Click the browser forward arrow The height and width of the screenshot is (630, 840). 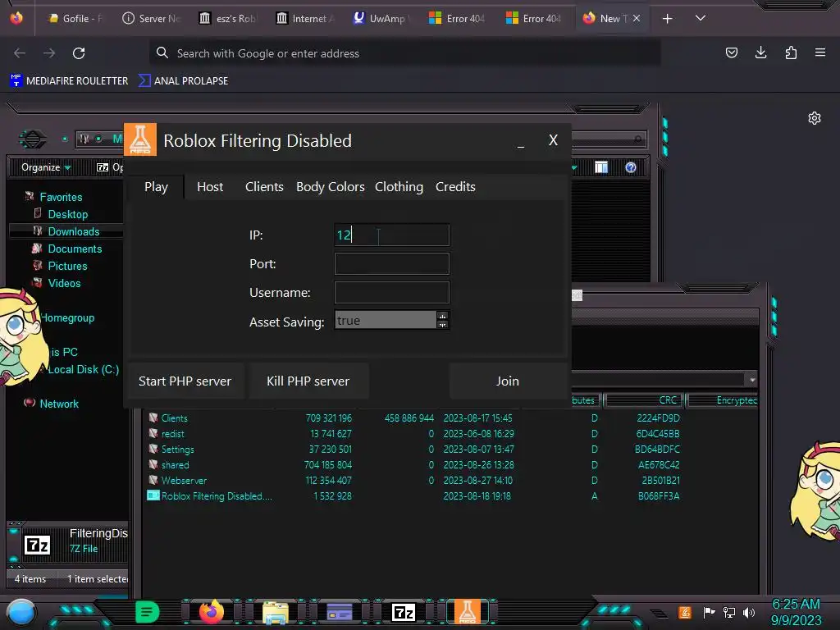pos(49,53)
